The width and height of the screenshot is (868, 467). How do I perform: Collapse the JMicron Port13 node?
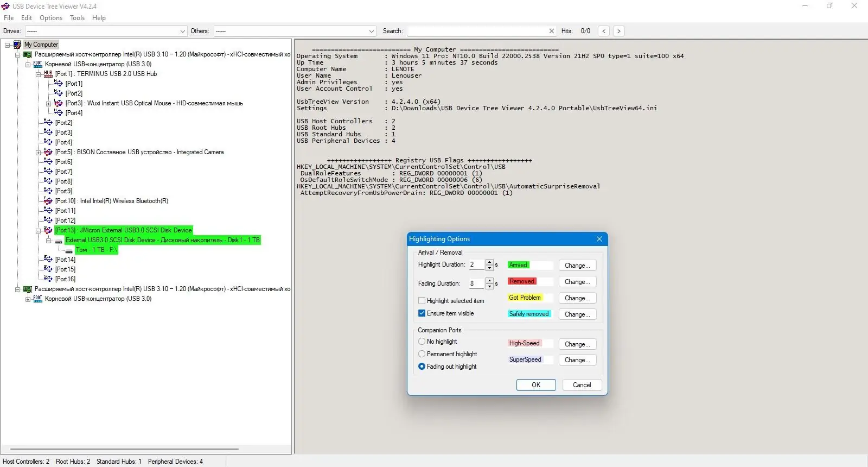[39, 230]
